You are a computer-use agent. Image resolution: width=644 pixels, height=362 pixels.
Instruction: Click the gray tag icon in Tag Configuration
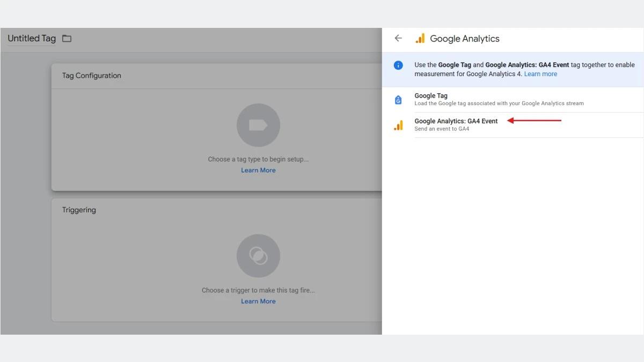pos(258,125)
